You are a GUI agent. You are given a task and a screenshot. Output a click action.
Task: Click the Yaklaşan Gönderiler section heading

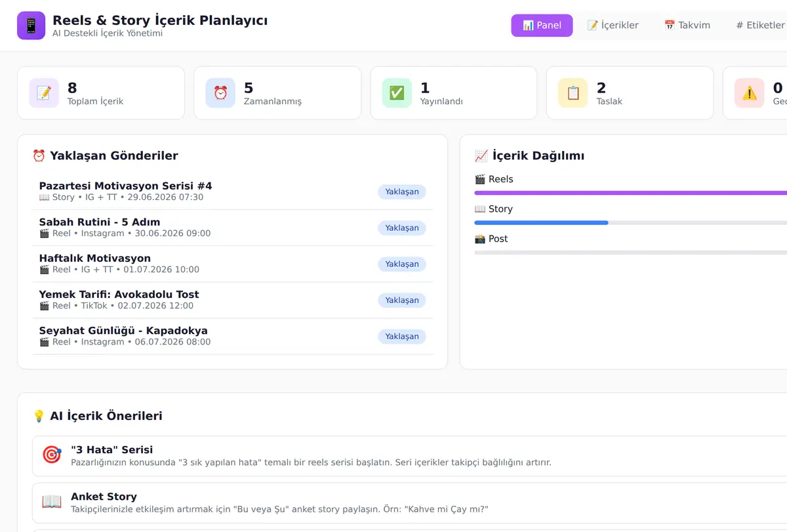point(105,155)
